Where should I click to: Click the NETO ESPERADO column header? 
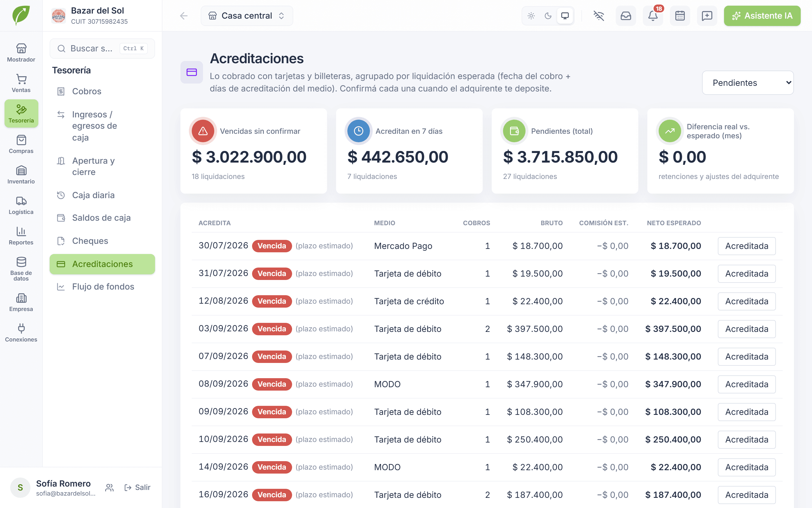(x=674, y=223)
